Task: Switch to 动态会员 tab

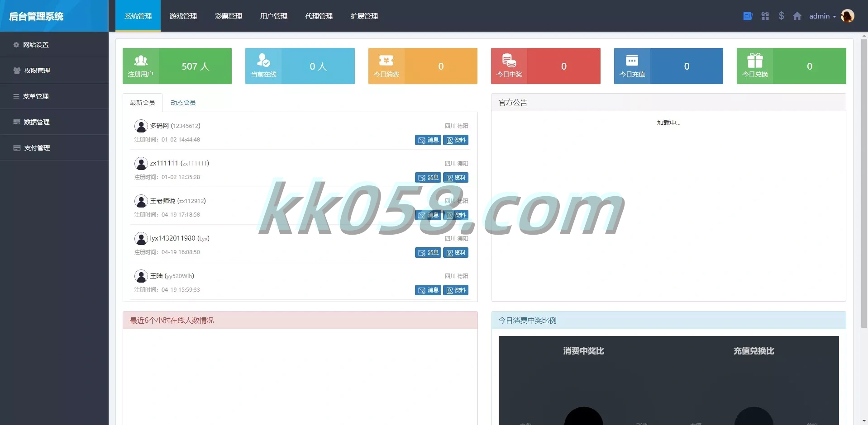Action: (183, 103)
